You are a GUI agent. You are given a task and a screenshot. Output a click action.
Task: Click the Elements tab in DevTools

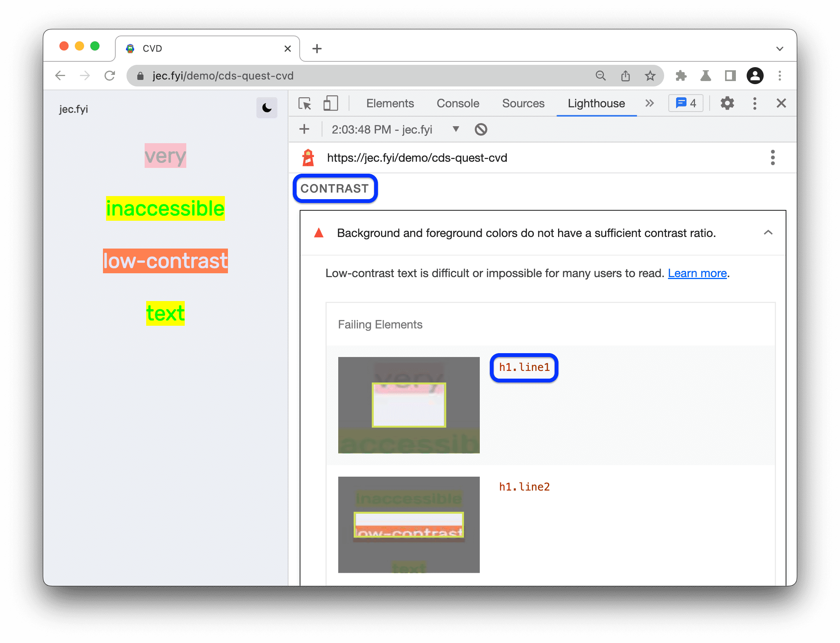391,104
